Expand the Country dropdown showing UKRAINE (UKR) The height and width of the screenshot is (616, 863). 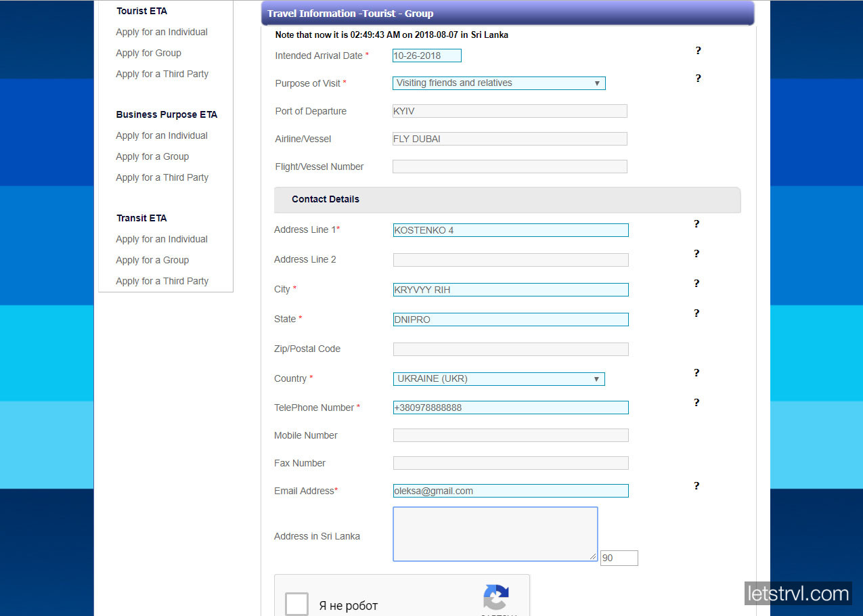point(499,379)
